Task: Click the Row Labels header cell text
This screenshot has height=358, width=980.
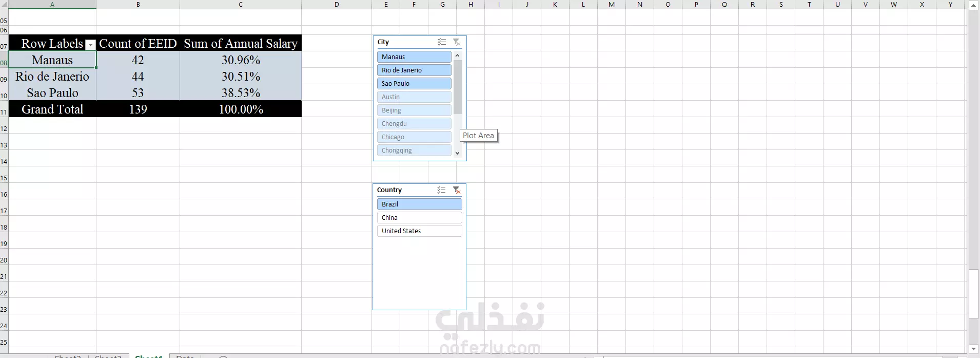Action: 52,44
